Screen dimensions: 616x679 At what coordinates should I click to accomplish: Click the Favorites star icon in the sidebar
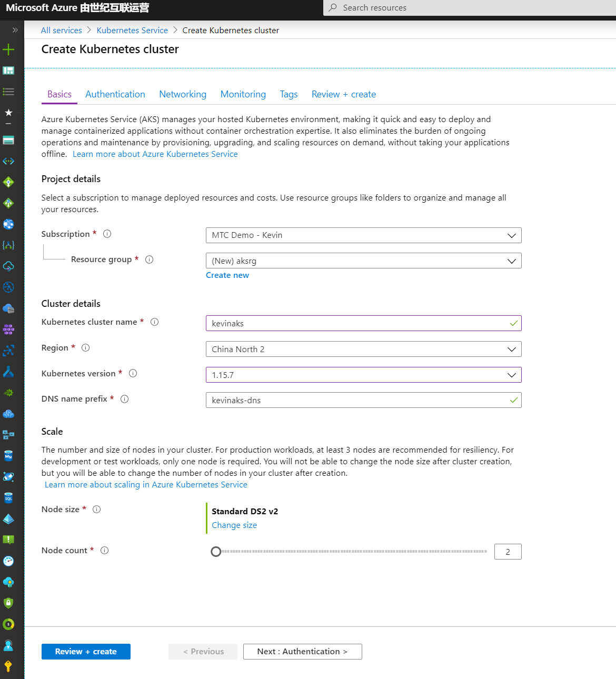(8, 113)
